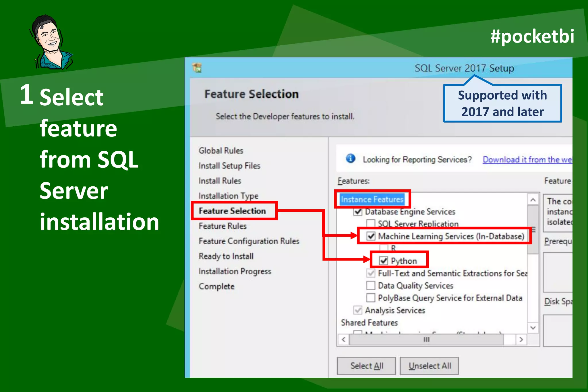588x392 pixels.
Task: Click the SQL Server Setup title bar icon
Action: click(197, 68)
